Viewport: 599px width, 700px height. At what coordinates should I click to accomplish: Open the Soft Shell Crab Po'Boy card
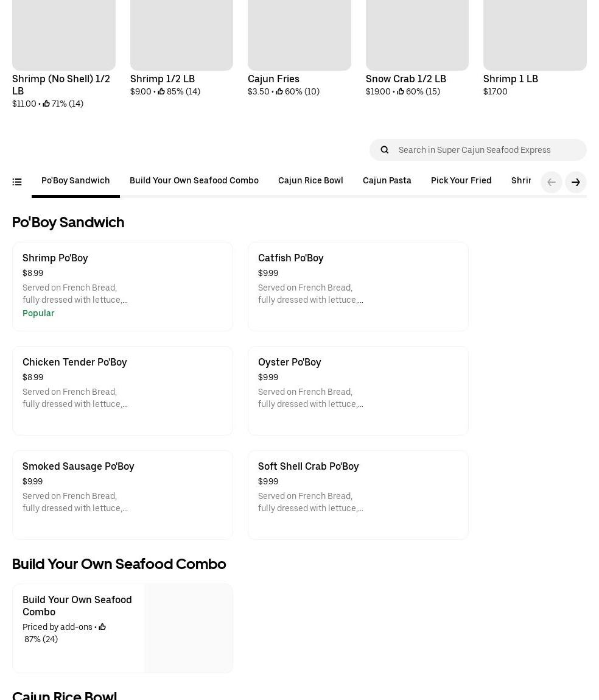point(358,495)
